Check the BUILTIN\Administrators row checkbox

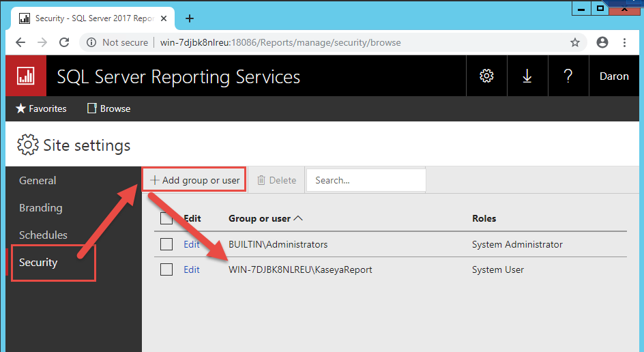[x=166, y=244]
